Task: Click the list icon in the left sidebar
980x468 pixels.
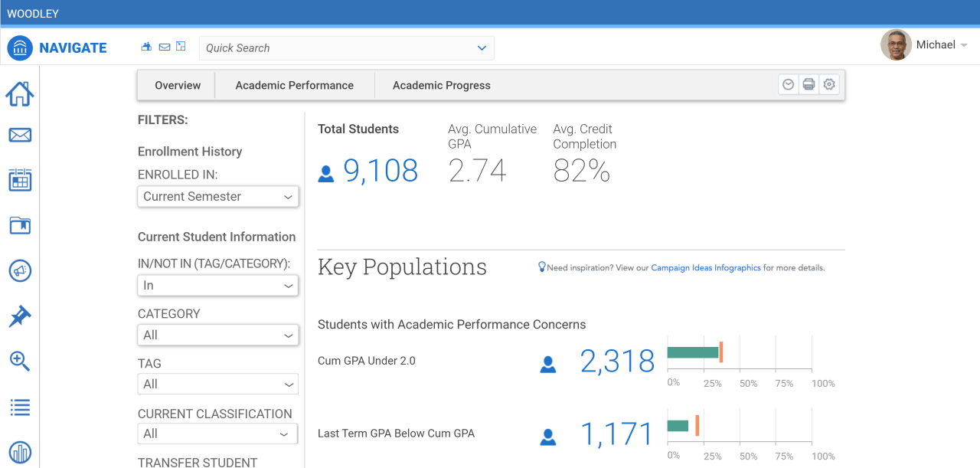Action: pyautogui.click(x=20, y=407)
